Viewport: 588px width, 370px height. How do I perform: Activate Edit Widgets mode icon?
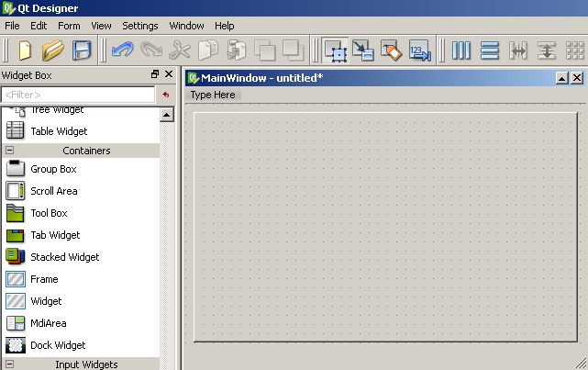335,50
